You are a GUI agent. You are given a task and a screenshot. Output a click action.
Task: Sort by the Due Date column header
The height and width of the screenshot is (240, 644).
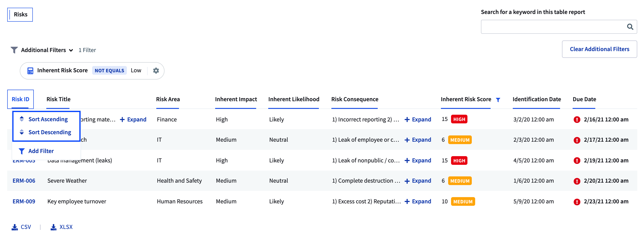(584, 99)
